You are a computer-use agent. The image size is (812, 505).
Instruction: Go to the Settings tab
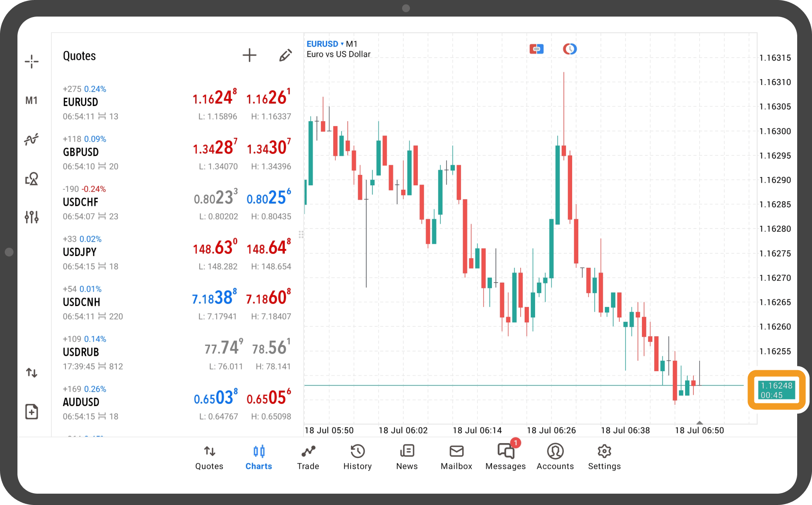(604, 457)
